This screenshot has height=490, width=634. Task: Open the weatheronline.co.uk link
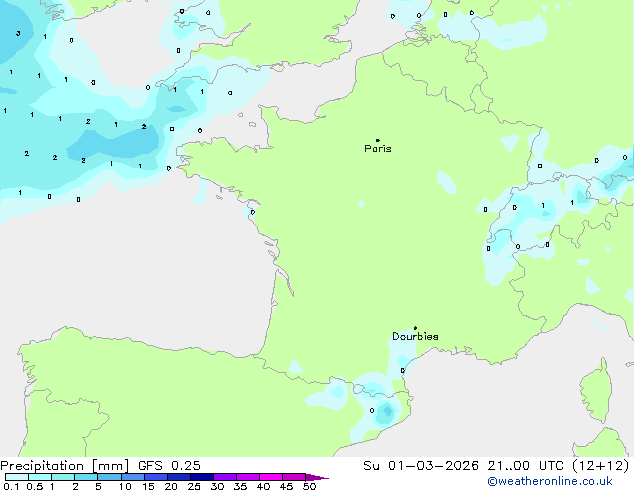coord(550,481)
